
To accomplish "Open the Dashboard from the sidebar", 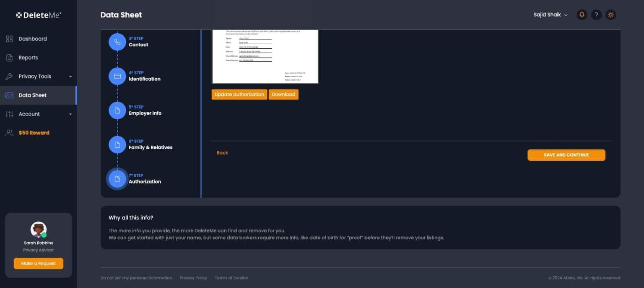I will (33, 39).
